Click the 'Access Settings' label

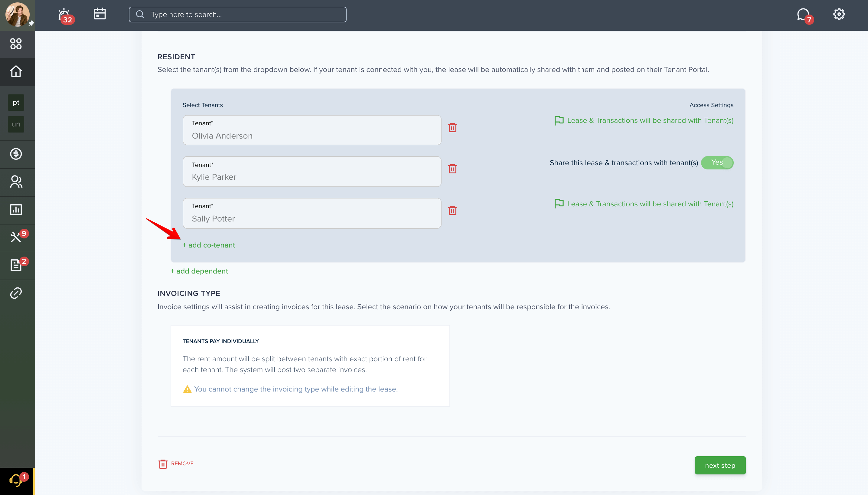pyautogui.click(x=711, y=105)
